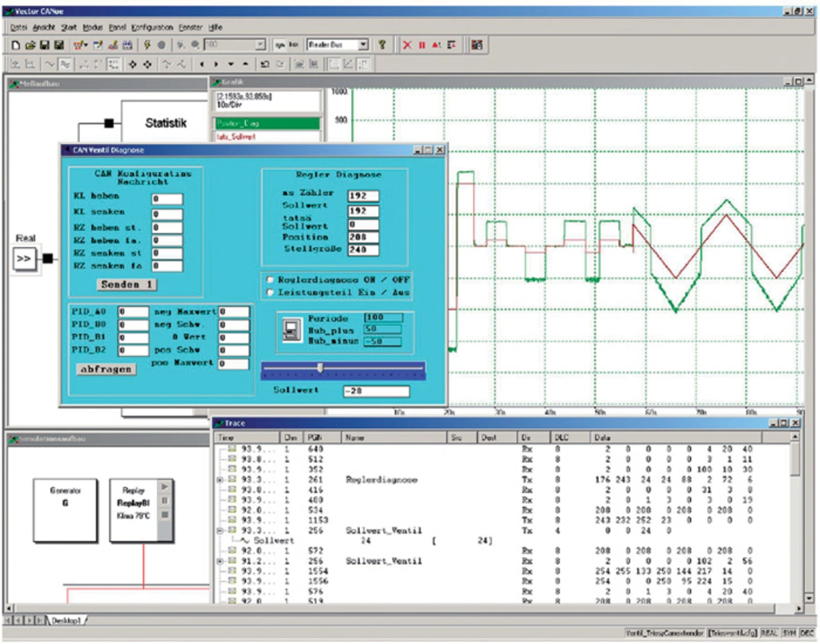This screenshot has height=644, width=820.
Task: Open the Fenster menu
Action: point(190,28)
